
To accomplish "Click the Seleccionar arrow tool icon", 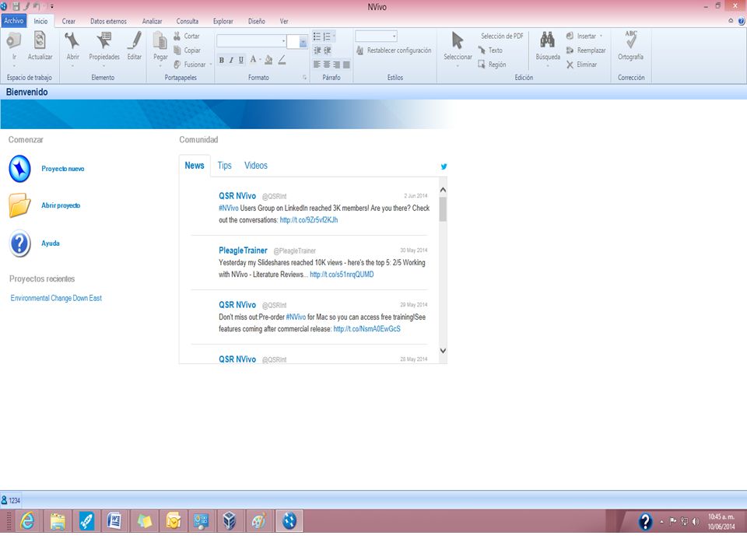I will point(458,41).
